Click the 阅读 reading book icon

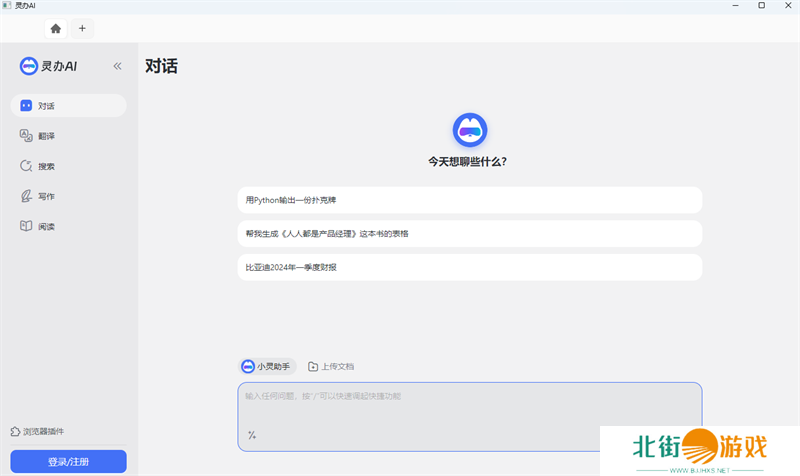pyautogui.click(x=27, y=226)
